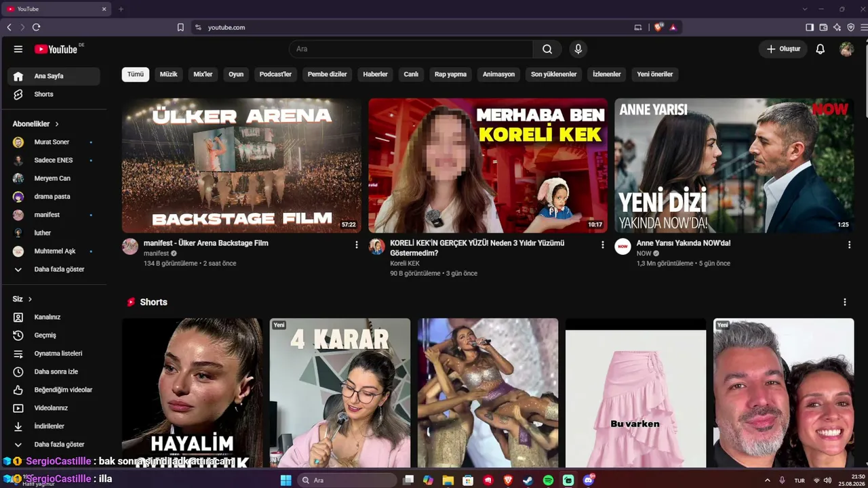Open the YouTube guide hamburger menu

click(x=18, y=49)
